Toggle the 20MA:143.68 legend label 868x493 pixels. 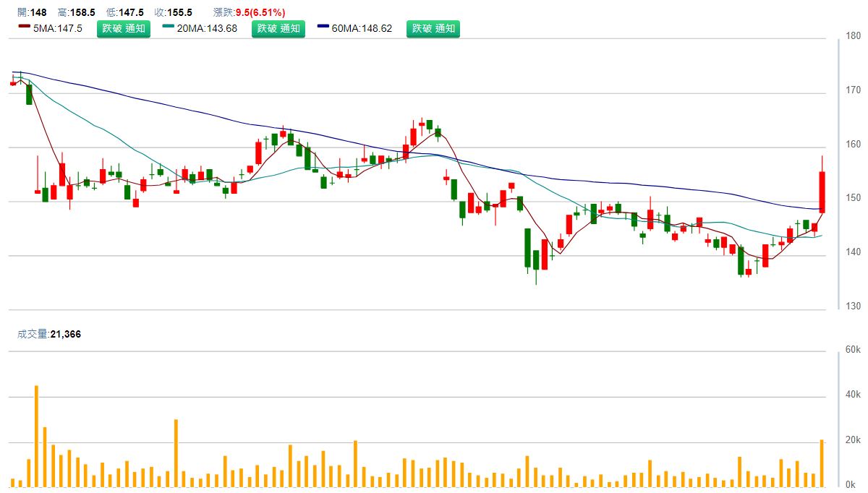(207, 28)
